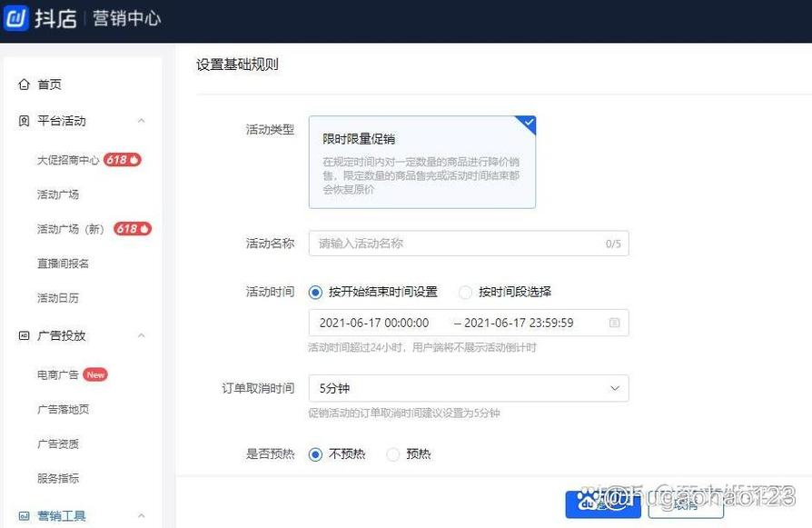Click the 广告投放 section icon
The image size is (812, 528).
point(24,335)
